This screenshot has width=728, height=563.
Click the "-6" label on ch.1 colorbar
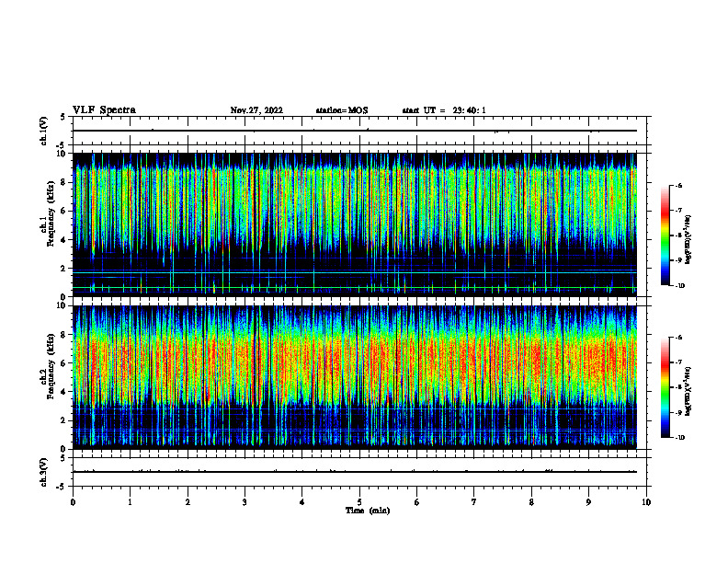[678, 185]
